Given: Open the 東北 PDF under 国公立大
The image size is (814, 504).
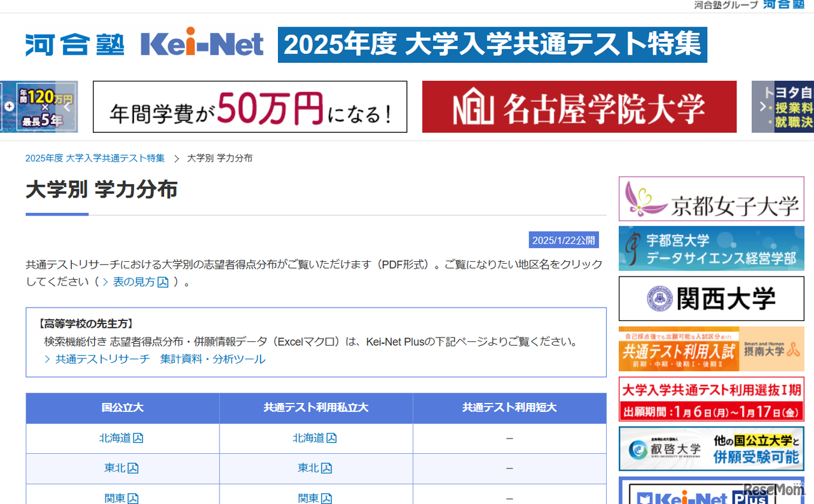Looking at the screenshot, I should click(121, 468).
